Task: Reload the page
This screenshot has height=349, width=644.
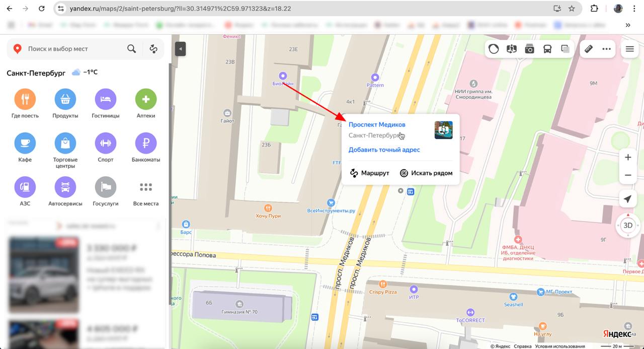Action: (x=42, y=9)
